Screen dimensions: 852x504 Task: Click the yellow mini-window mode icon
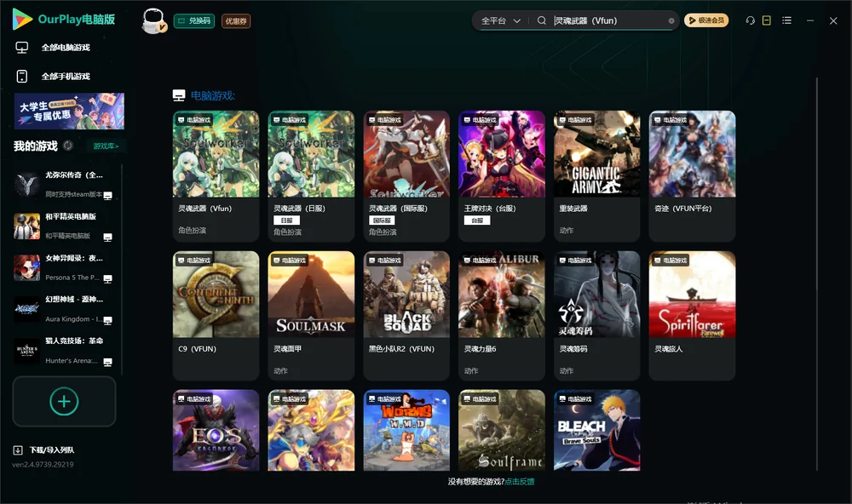pyautogui.click(x=767, y=20)
